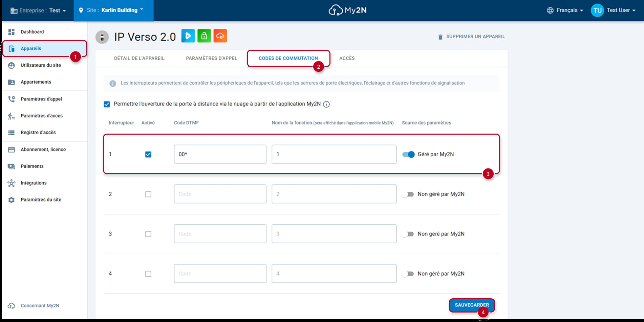Switch to Paramètres d'appel tab

212,58
